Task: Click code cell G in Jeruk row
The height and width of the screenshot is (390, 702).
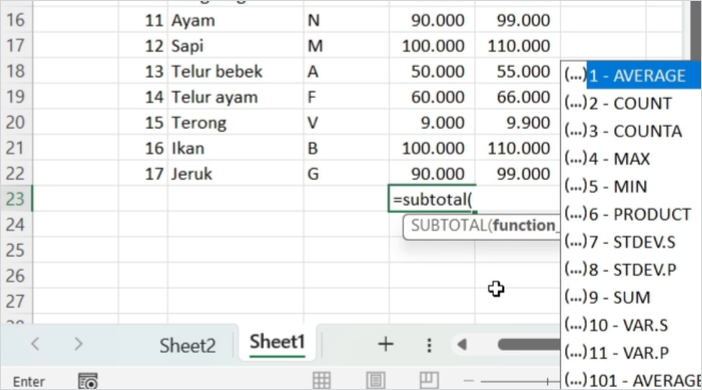Action: [x=346, y=173]
